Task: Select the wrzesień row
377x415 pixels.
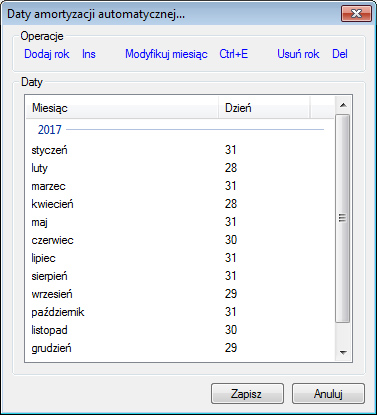Action: pyautogui.click(x=180, y=294)
